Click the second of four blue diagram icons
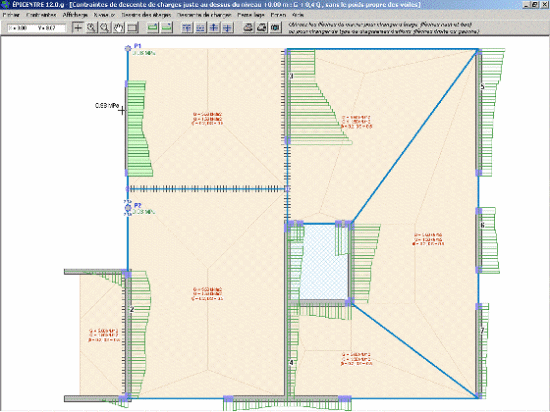Viewport: 550px width, 412px height. [200, 27]
